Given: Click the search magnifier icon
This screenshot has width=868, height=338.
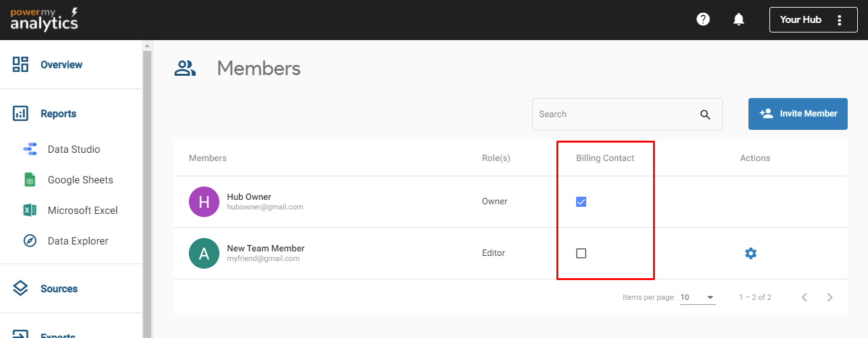Looking at the screenshot, I should [x=705, y=115].
